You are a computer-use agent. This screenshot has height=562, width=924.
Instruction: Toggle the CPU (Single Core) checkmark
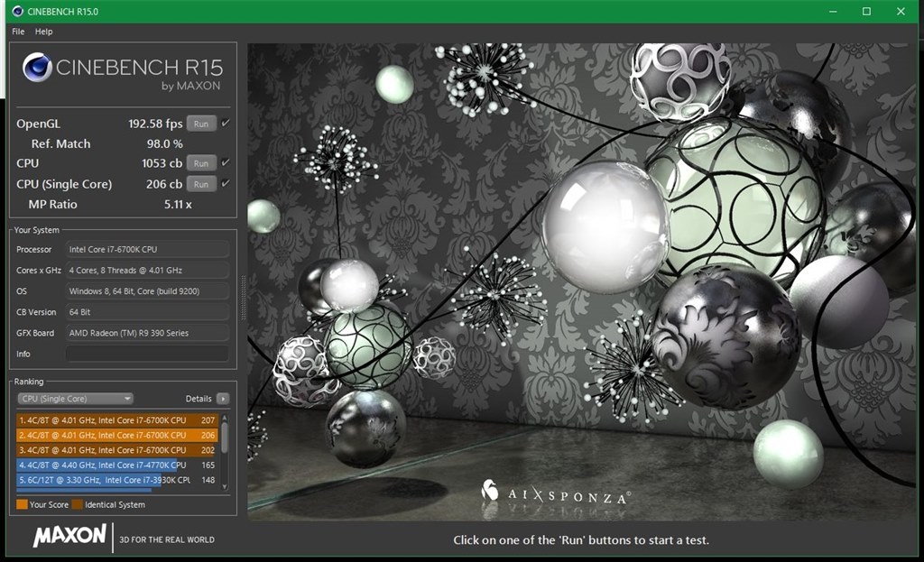point(225,183)
